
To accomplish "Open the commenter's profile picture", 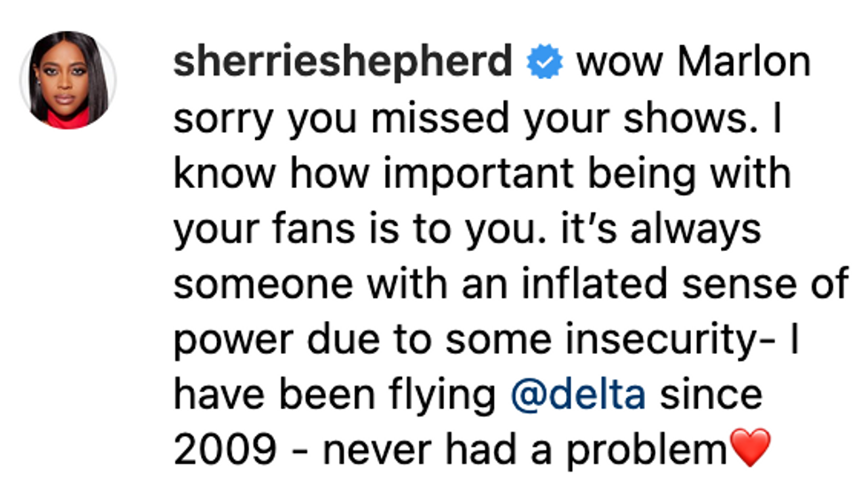I will pos(68,81).
